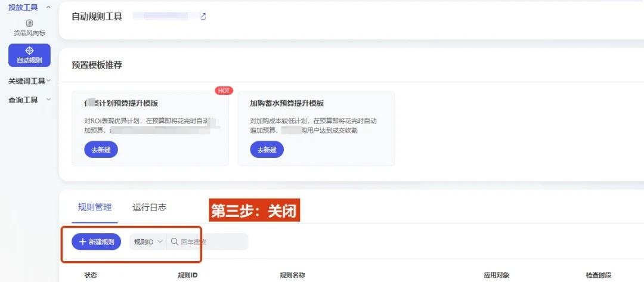This screenshot has width=644, height=282.
Task: Focus the 回车搜索 search field
Action: click(208, 242)
